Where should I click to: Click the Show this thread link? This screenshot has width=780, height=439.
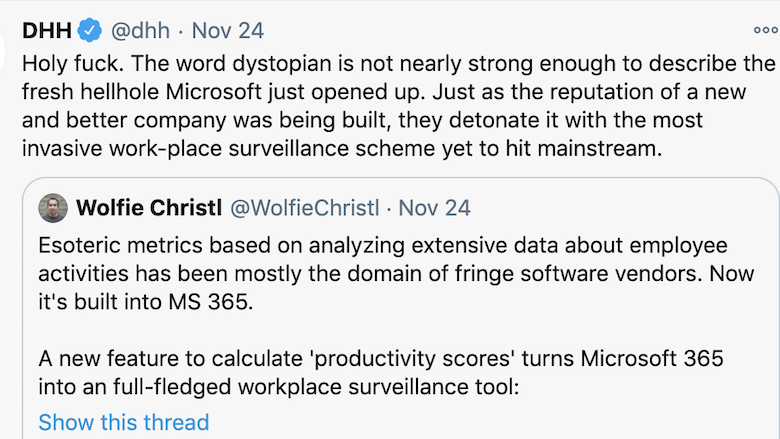coord(124,422)
